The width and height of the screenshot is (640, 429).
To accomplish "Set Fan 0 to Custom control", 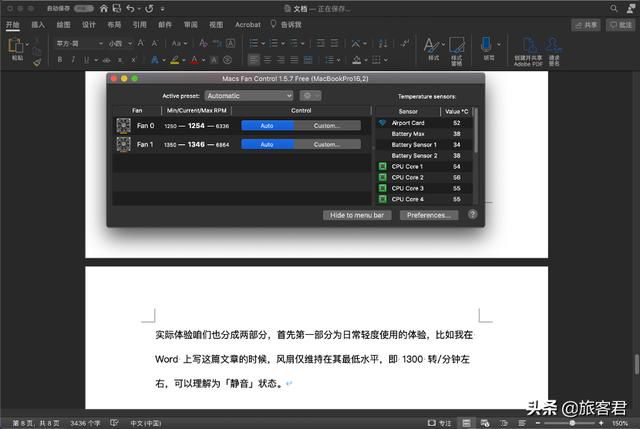I will pyautogui.click(x=327, y=126).
